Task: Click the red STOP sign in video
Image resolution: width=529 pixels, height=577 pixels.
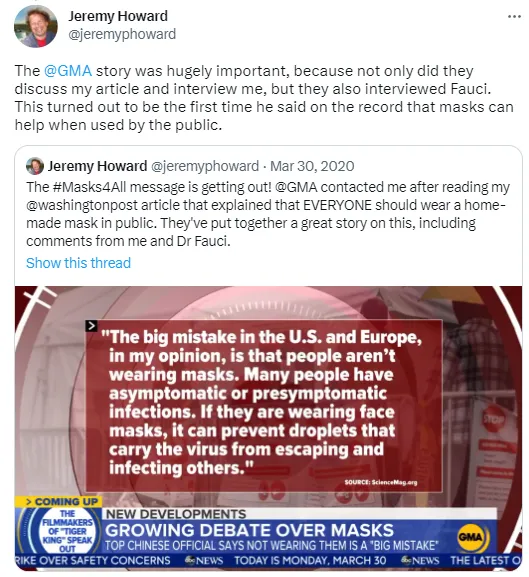Action: point(493,419)
